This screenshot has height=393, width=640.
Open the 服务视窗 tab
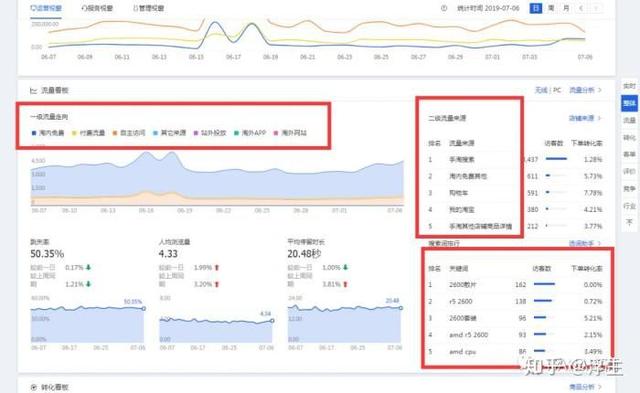click(x=97, y=8)
